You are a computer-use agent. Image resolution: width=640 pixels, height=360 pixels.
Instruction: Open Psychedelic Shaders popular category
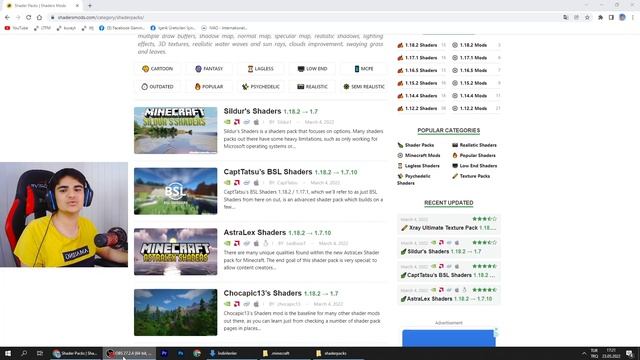coord(414,179)
